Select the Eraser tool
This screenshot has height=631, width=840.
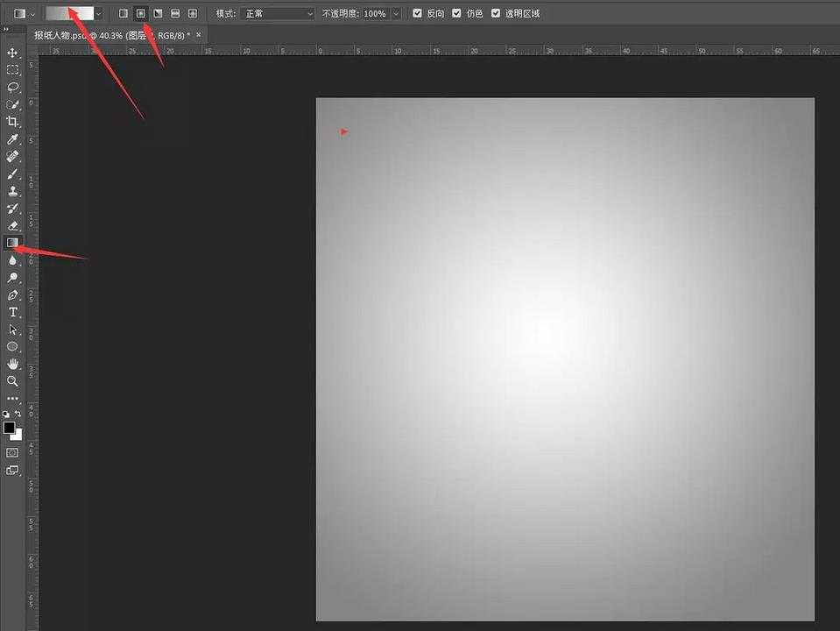coord(12,226)
